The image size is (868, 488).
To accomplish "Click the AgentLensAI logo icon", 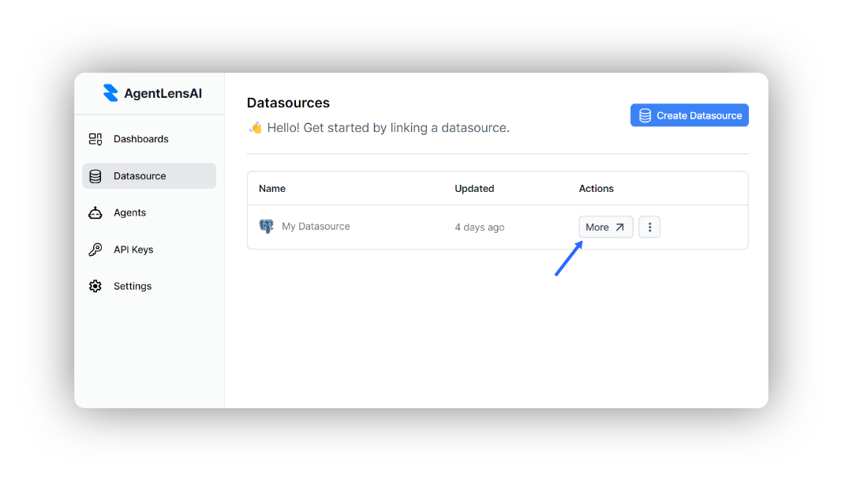I will [x=110, y=93].
